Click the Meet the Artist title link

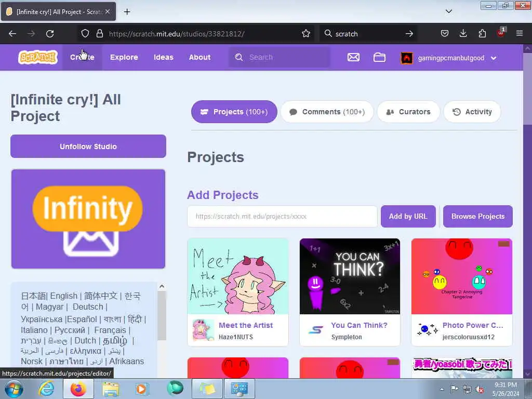point(246,325)
